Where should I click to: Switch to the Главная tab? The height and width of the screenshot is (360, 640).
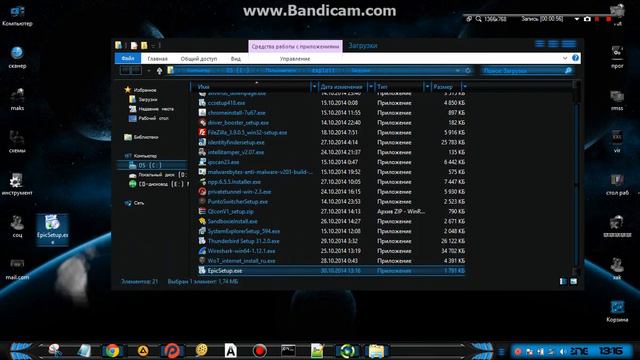coord(158,59)
